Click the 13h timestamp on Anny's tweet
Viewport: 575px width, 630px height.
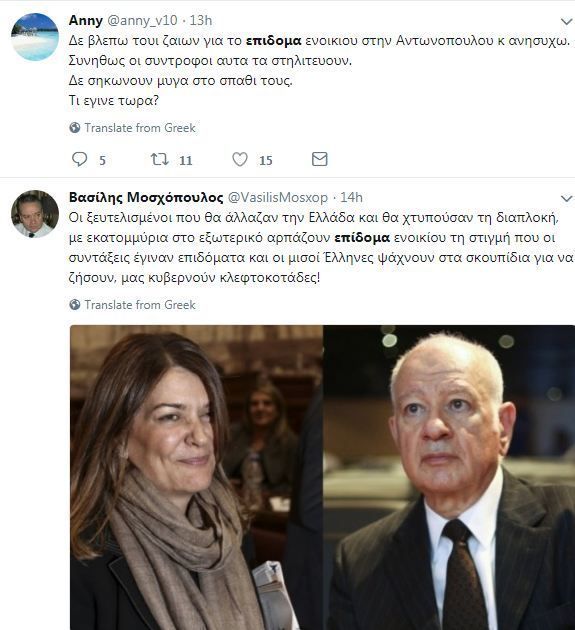[x=201, y=20]
